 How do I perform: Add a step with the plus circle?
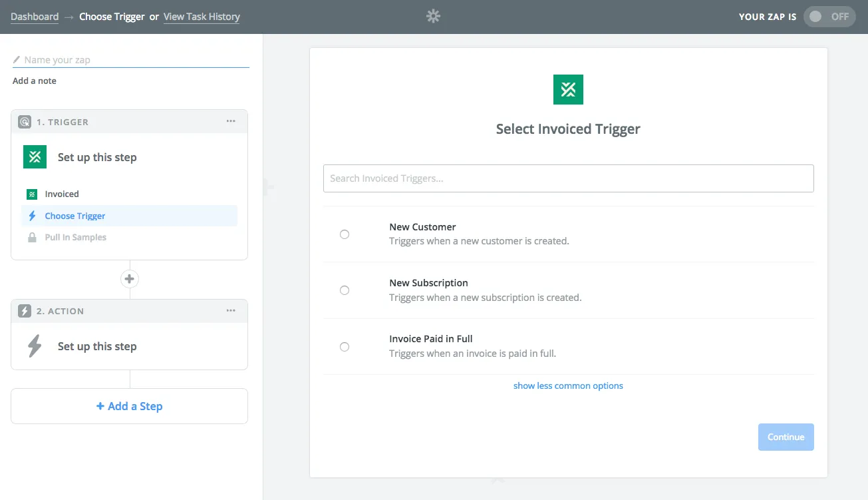(x=130, y=279)
